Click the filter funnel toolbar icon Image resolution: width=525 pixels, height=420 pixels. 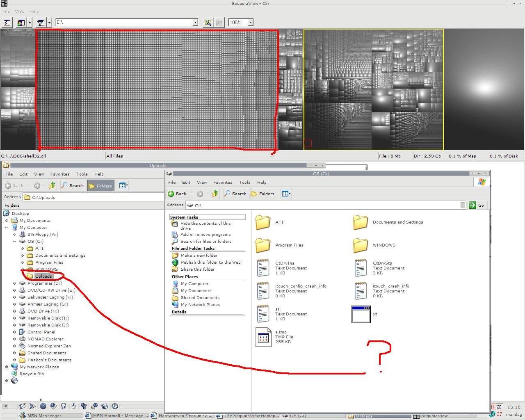41,23
